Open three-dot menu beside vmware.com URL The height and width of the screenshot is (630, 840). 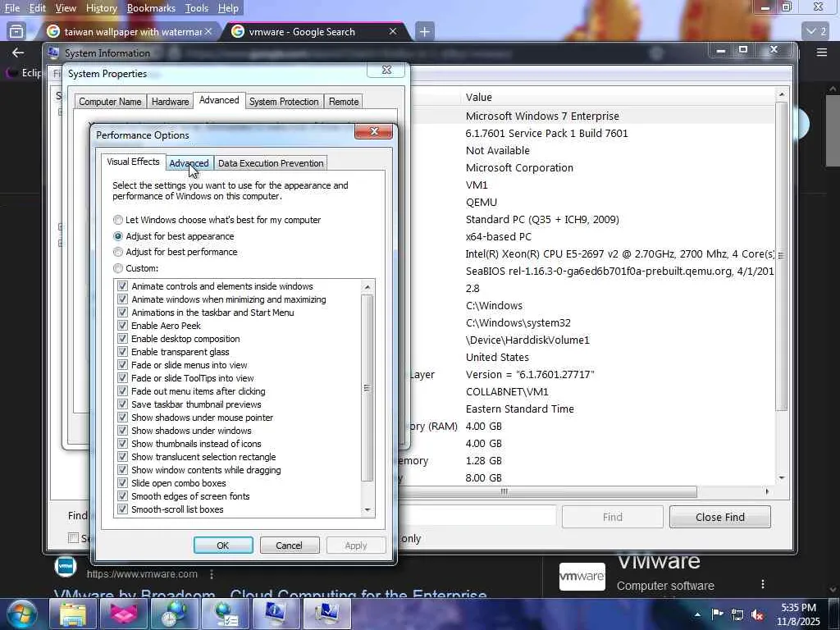tap(212, 574)
